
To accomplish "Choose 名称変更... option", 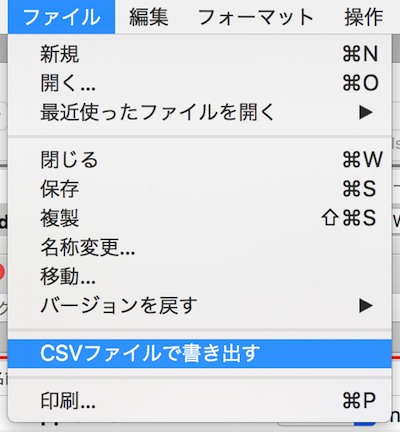I will coord(200,247).
